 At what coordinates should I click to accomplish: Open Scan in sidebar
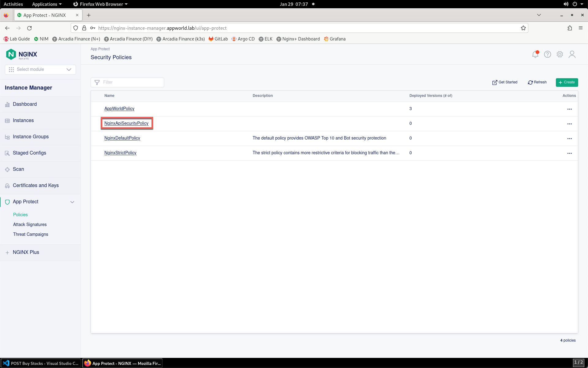(40, 169)
